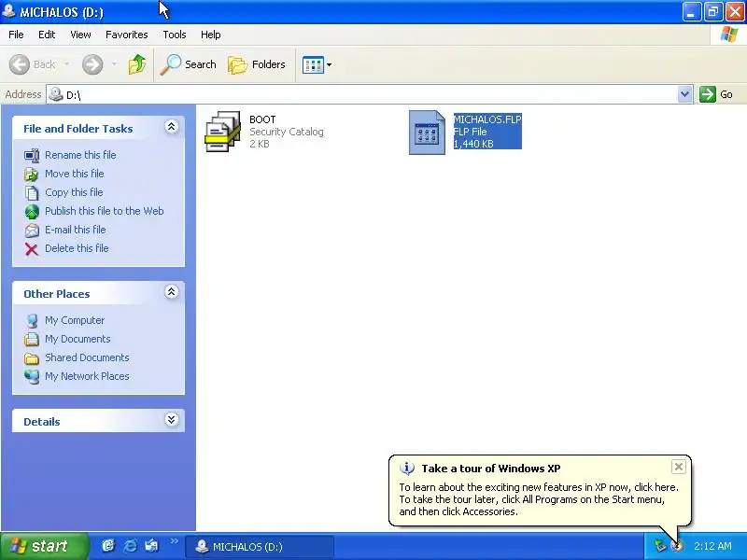Click the My Network Places icon

coord(32,377)
